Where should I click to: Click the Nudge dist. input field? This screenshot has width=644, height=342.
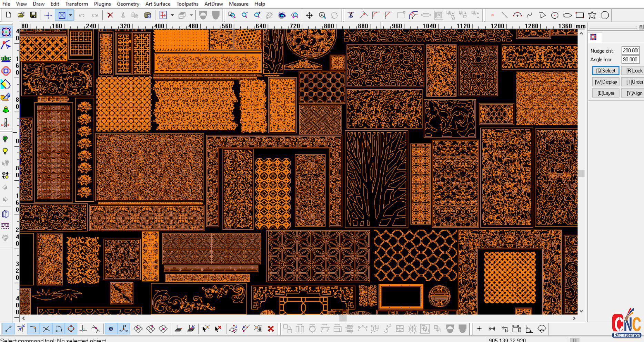point(630,50)
